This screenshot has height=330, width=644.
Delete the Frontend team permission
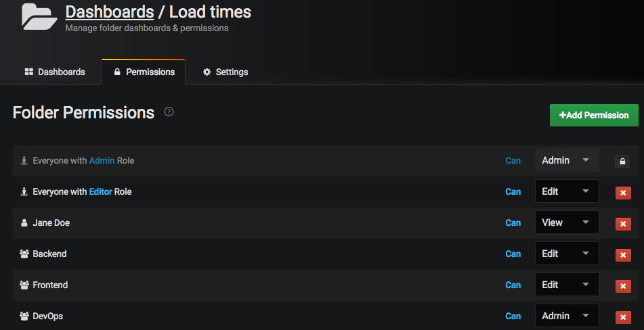pyautogui.click(x=622, y=286)
